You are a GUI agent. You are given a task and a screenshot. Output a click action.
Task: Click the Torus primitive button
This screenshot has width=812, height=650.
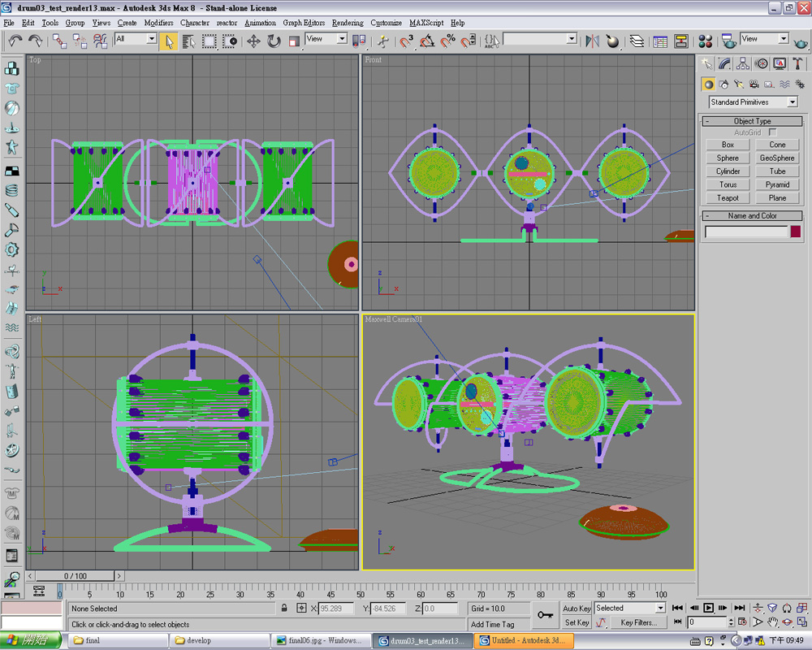[x=728, y=184]
